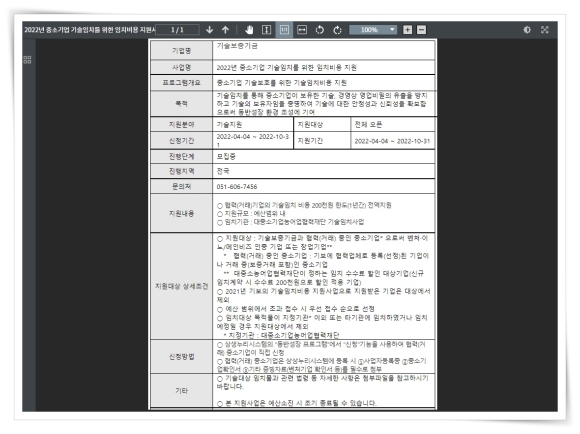Click the 지원내용 label cell
Screen dimensions: 580x434
coord(181,213)
